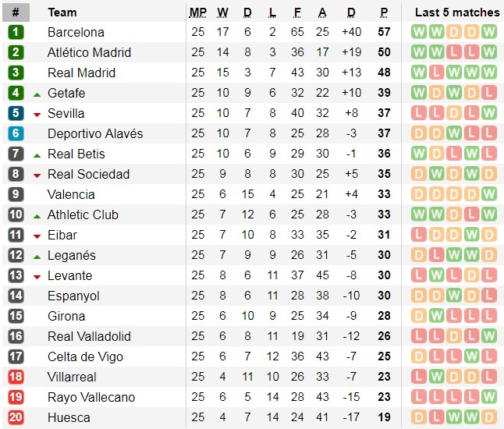The height and width of the screenshot is (429, 504).
Task: Click the # rank column header
Action: click(16, 12)
